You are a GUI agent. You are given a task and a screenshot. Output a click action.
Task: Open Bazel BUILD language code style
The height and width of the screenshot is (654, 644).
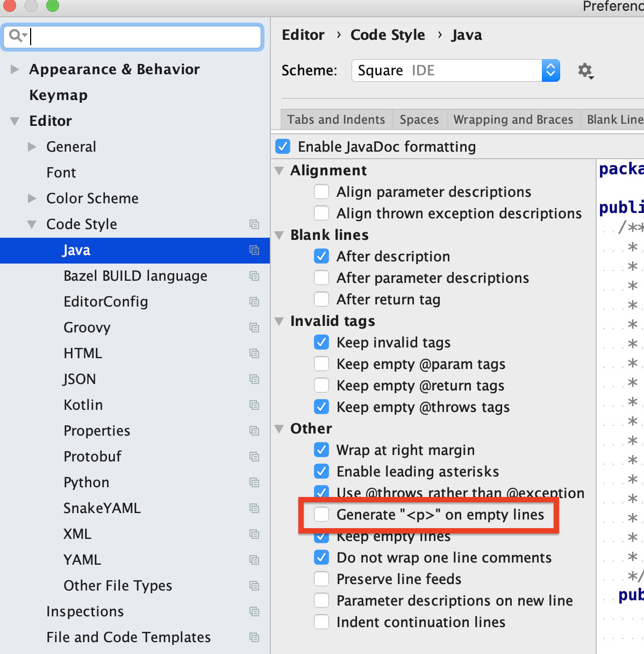(x=135, y=276)
